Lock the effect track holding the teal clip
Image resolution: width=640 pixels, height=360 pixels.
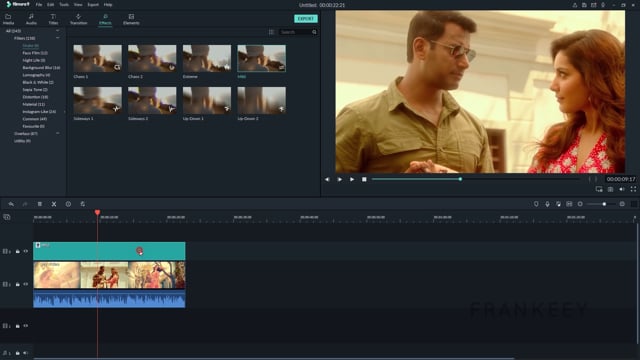pos(18,251)
